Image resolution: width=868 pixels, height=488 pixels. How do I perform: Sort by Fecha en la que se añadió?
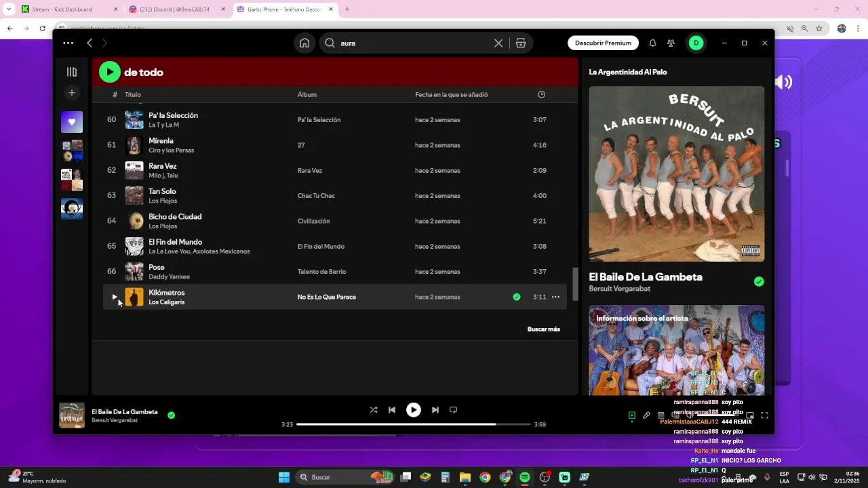pyautogui.click(x=452, y=94)
